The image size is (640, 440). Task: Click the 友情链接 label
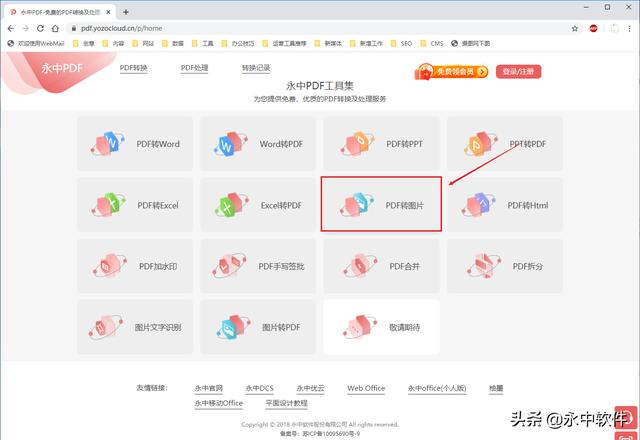point(152,388)
